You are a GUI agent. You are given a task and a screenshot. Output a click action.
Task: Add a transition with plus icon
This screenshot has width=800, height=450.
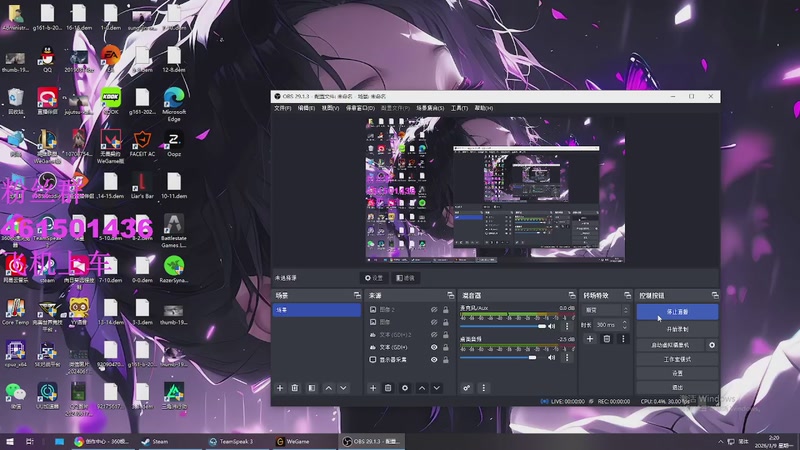(x=590, y=339)
